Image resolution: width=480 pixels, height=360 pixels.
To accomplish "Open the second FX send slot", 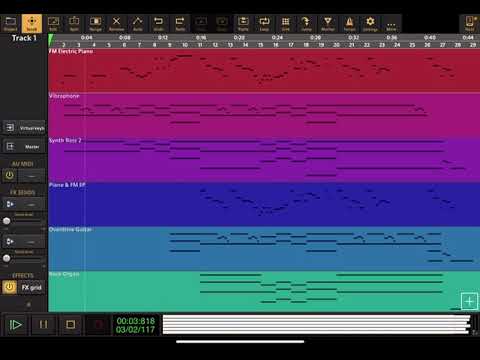I will (32, 241).
